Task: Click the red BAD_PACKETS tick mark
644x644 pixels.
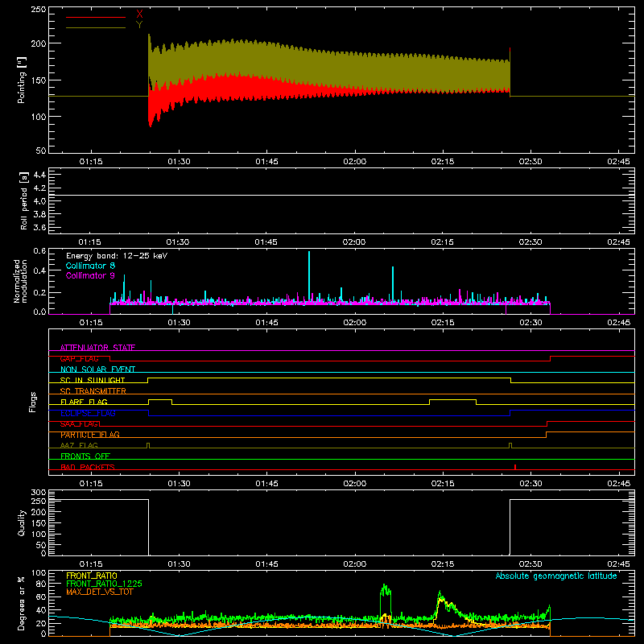Action: pyautogui.click(x=515, y=467)
